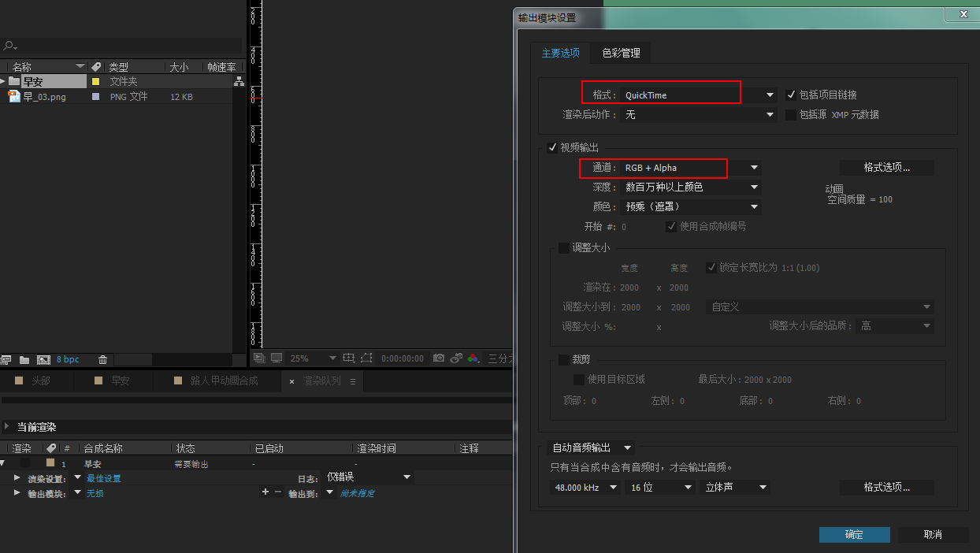Enable 包括源 XMP 元数据 checkbox
The height and width of the screenshot is (553, 980).
[792, 114]
